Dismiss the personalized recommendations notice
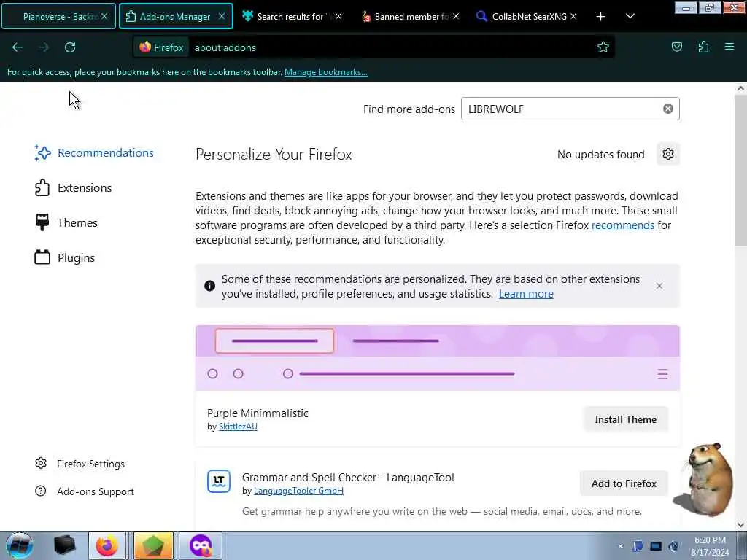Viewport: 747px width, 560px height. pyautogui.click(x=659, y=286)
